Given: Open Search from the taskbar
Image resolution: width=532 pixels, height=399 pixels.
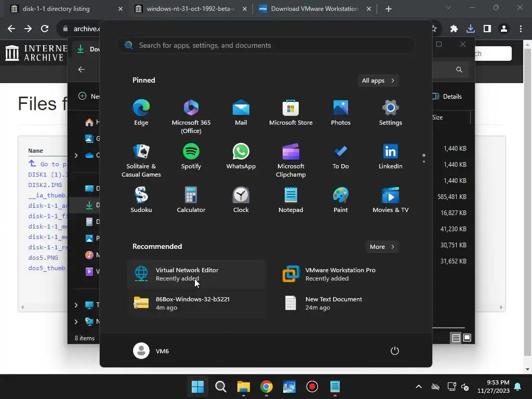Looking at the screenshot, I should click(x=220, y=387).
